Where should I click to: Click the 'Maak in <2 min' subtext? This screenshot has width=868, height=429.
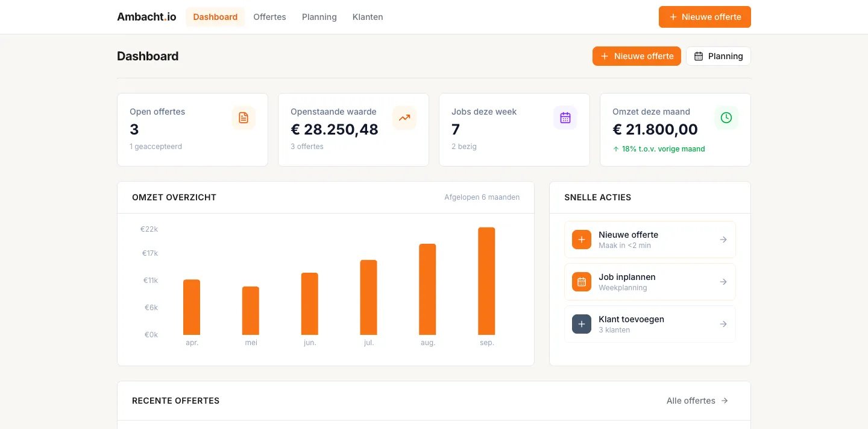624,246
